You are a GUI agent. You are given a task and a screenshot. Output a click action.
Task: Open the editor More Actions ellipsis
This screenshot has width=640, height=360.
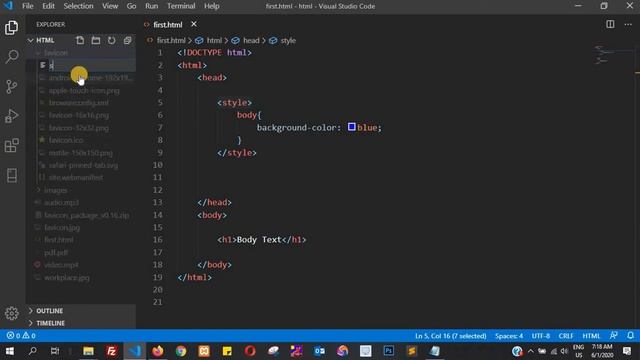(628, 24)
